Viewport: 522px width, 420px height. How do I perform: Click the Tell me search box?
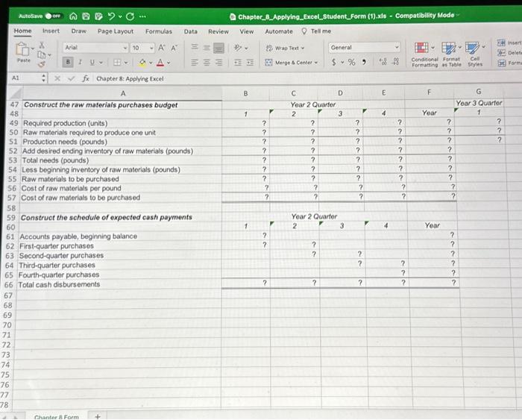317,31
